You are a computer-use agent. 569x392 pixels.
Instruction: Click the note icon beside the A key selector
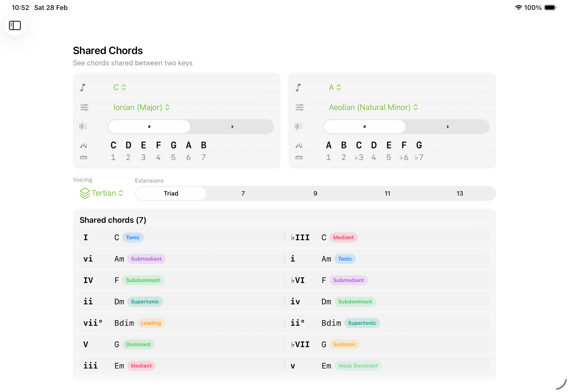[299, 87]
